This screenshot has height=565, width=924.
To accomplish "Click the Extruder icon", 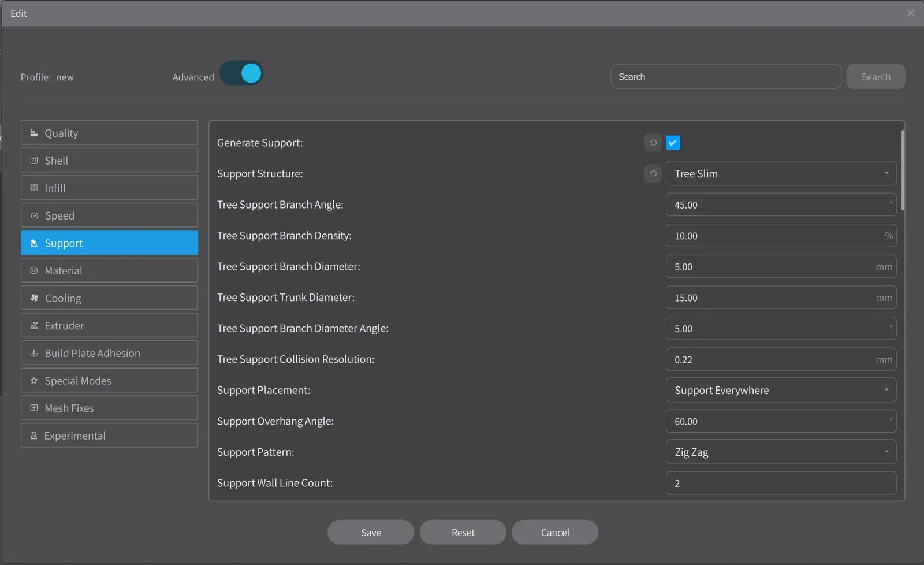I will pyautogui.click(x=34, y=326).
